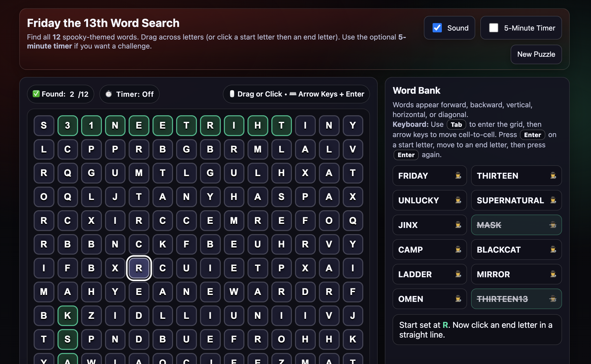
Task: Click the Found 2/12 counter pill
Action: click(61, 94)
